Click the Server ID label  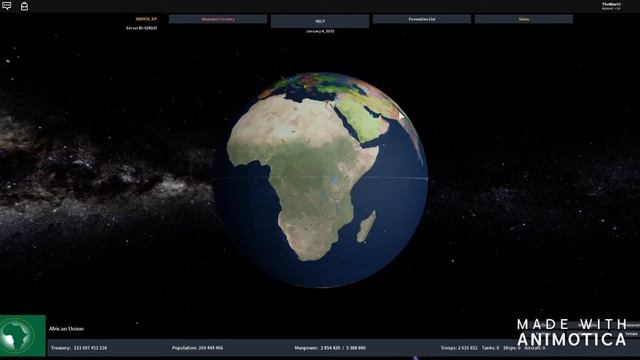[141, 28]
